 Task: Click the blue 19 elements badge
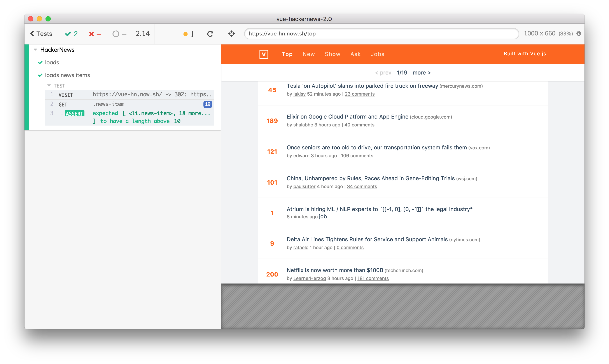pyautogui.click(x=208, y=104)
